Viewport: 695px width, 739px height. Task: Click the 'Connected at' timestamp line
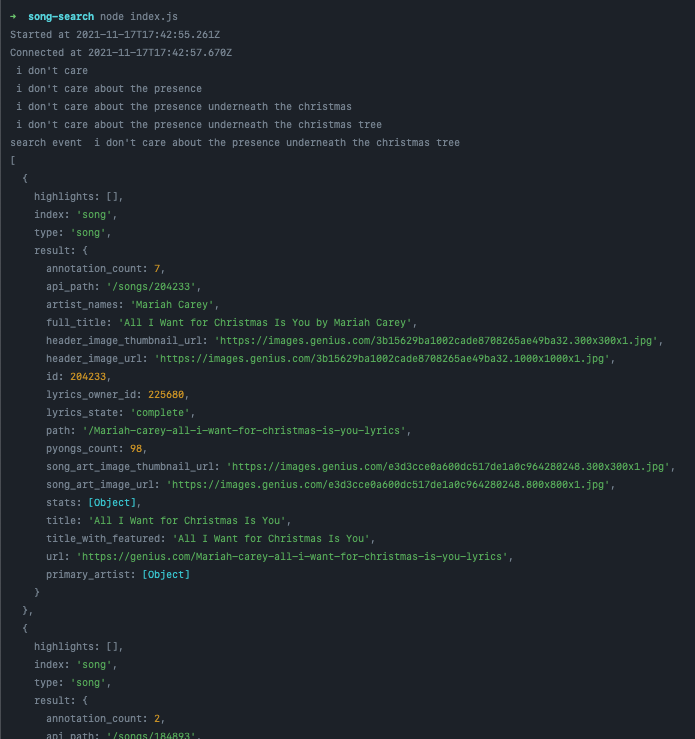pyautogui.click(x=121, y=53)
